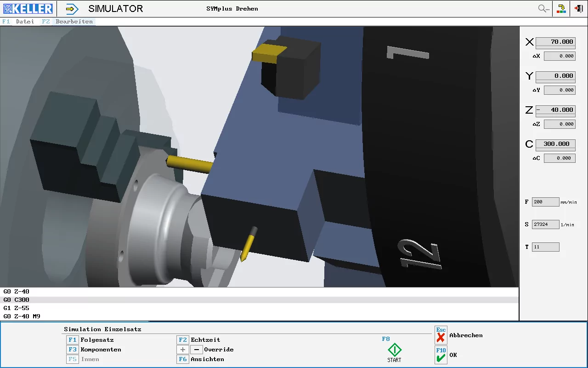Click the yellow arrow Simulator icon

pos(72,9)
